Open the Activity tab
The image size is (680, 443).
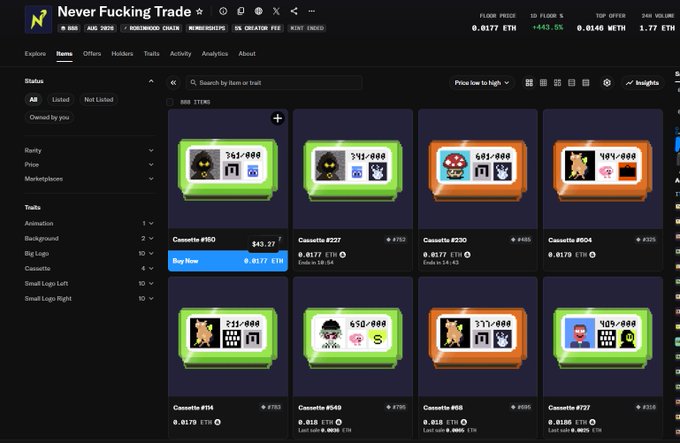tap(180, 54)
